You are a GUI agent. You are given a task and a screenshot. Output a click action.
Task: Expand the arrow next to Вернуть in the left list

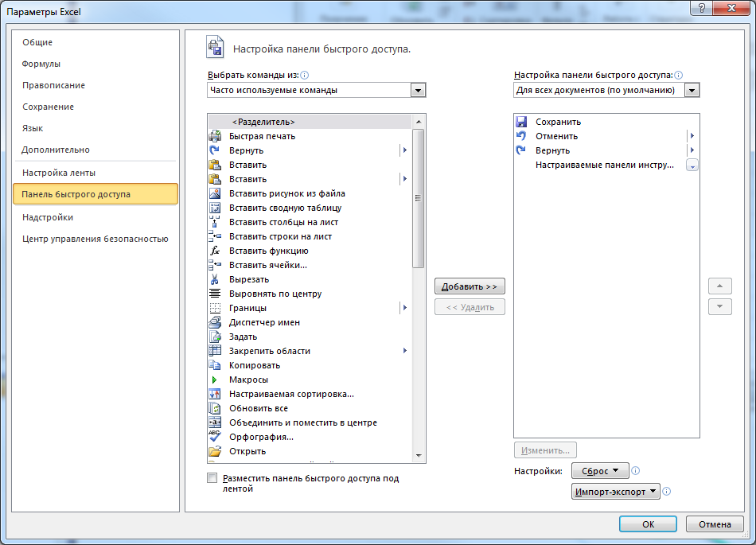pyautogui.click(x=404, y=150)
